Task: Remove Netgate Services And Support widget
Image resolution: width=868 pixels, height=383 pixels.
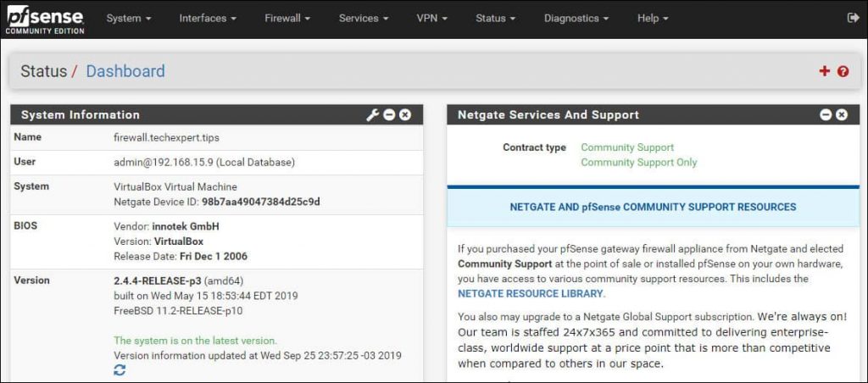Action: point(842,115)
